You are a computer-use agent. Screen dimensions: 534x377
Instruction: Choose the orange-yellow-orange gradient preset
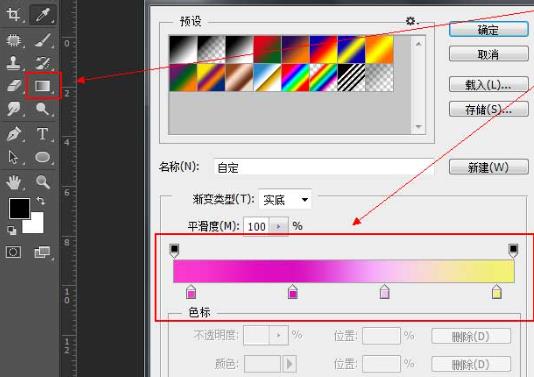coord(379,49)
